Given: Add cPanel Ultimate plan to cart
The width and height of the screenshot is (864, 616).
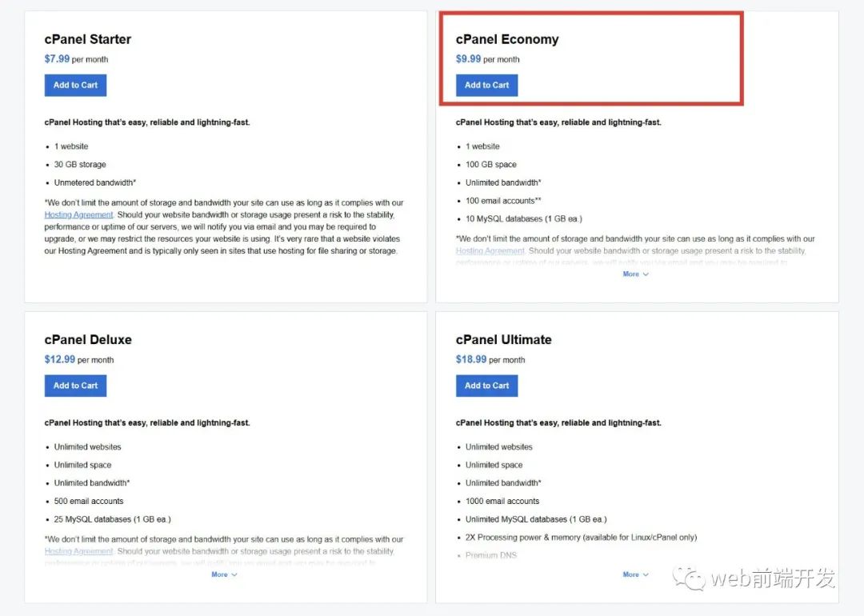Looking at the screenshot, I should click(x=486, y=386).
